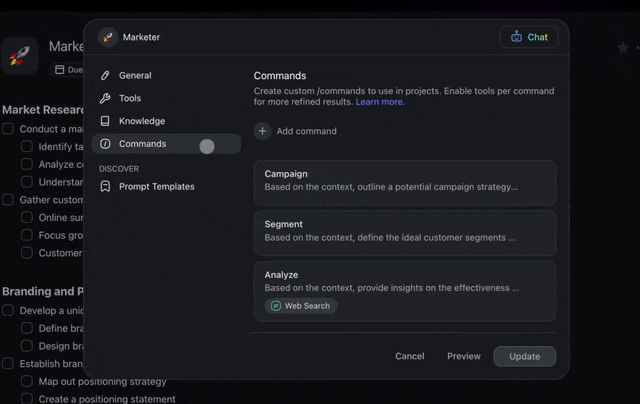Click the Prompt Templates icon
Image resolution: width=640 pixels, height=404 pixels.
106,186
